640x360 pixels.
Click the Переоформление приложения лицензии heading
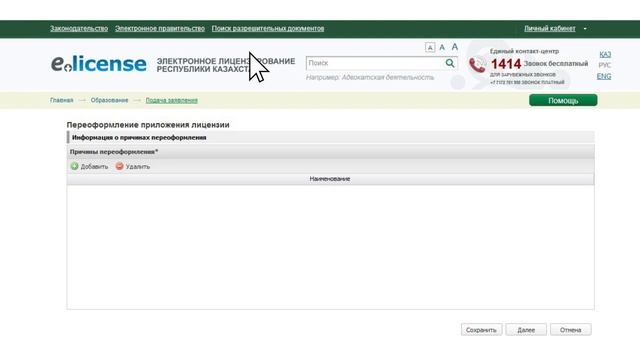[148, 125]
